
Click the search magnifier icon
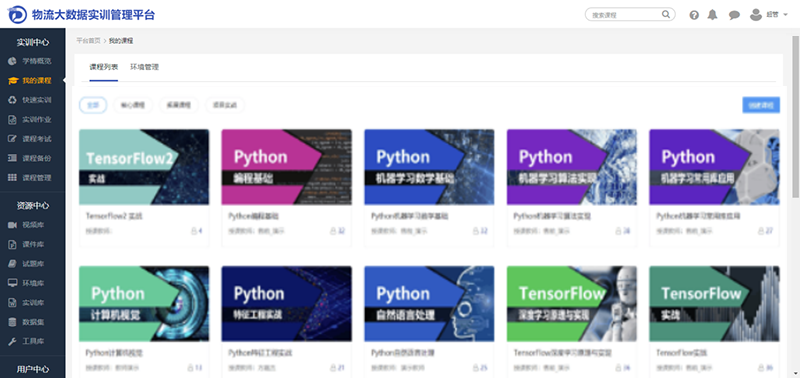(666, 14)
